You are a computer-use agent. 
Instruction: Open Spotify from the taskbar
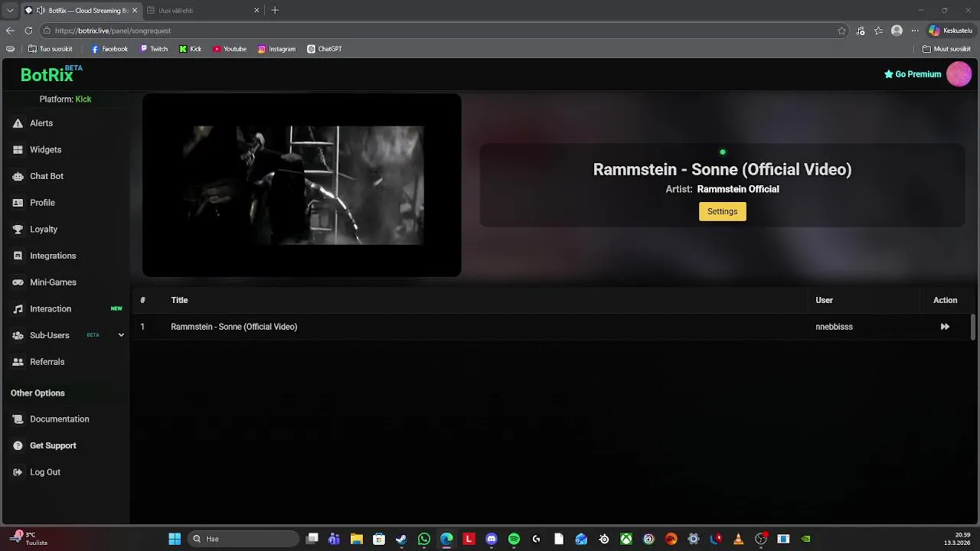pos(514,539)
